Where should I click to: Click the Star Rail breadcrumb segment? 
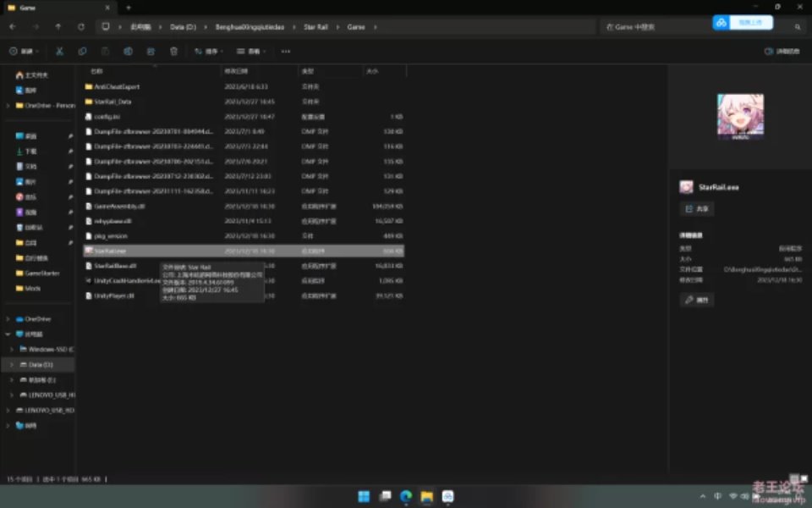[315, 27]
